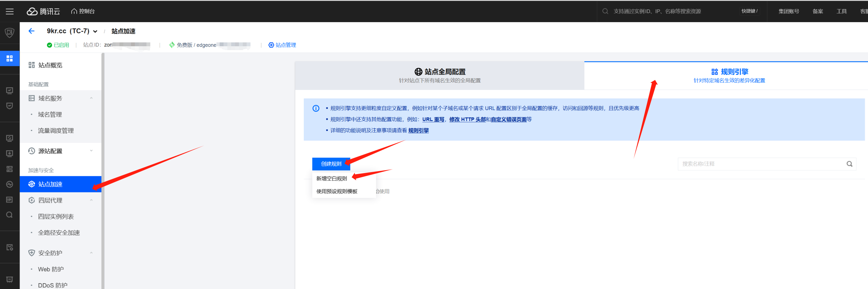Click the chart monitor icon in left rail

(x=10, y=91)
